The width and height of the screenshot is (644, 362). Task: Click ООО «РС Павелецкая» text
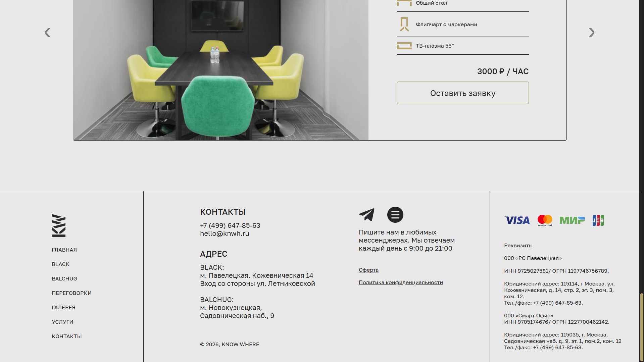pos(533,258)
